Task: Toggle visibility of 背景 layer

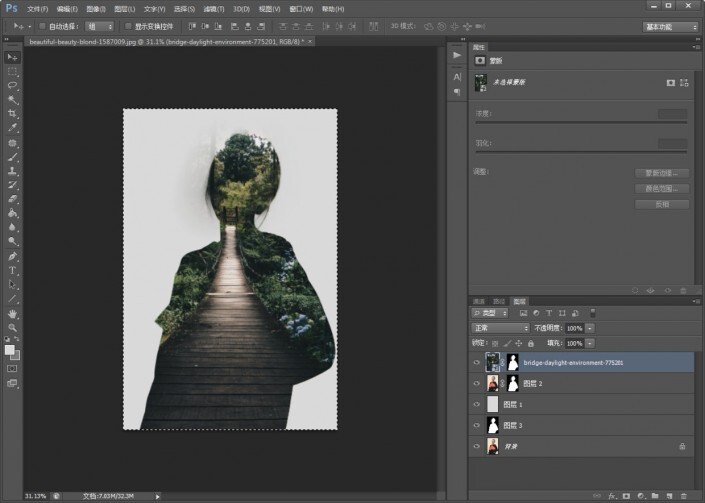Action: click(x=477, y=446)
